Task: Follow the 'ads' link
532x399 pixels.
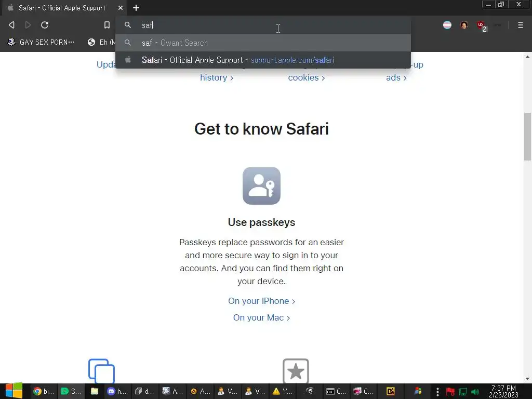Action: pyautogui.click(x=396, y=78)
